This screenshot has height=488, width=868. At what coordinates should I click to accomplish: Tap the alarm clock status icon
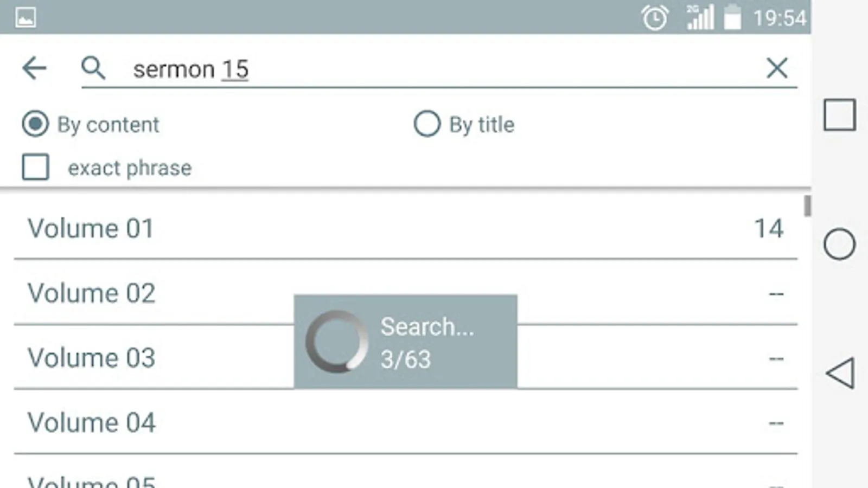655,18
